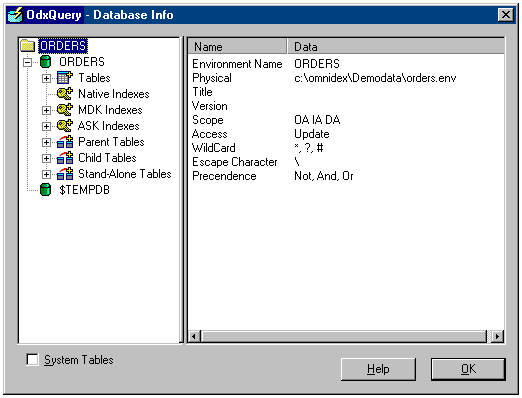Image resolution: width=522 pixels, height=398 pixels.
Task: Select the MDK Indexes tree item
Action: [110, 110]
